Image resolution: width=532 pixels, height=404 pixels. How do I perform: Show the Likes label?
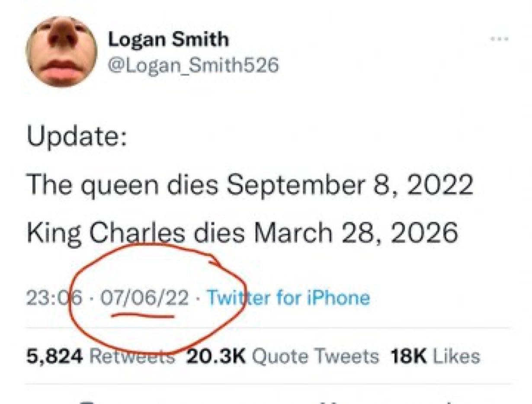[x=457, y=356]
